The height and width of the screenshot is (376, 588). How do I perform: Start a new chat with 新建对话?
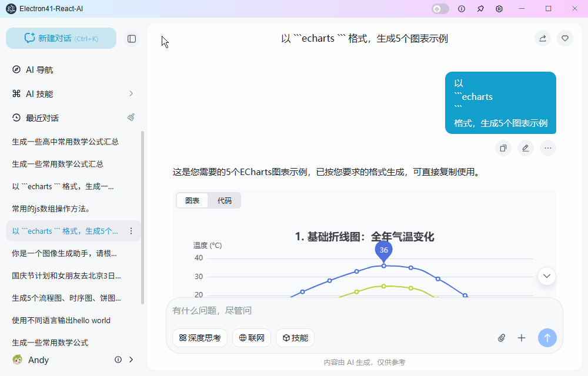(x=61, y=38)
